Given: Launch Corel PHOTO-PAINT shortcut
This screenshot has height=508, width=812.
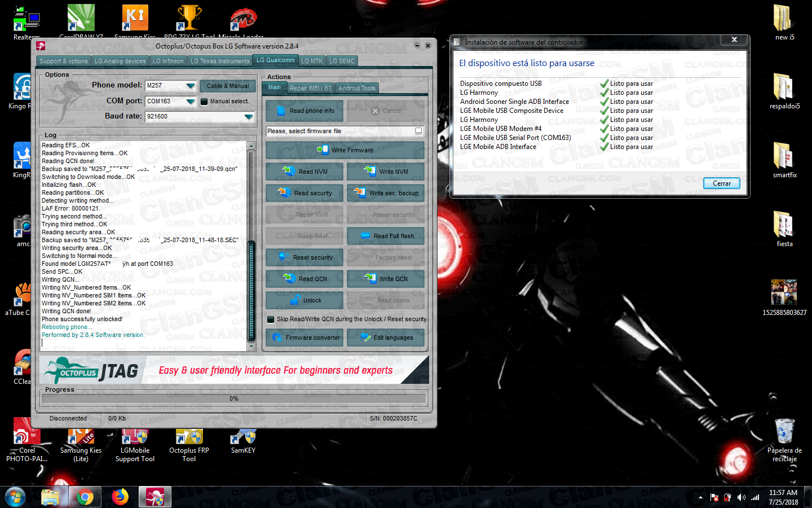Looking at the screenshot, I should [x=27, y=440].
